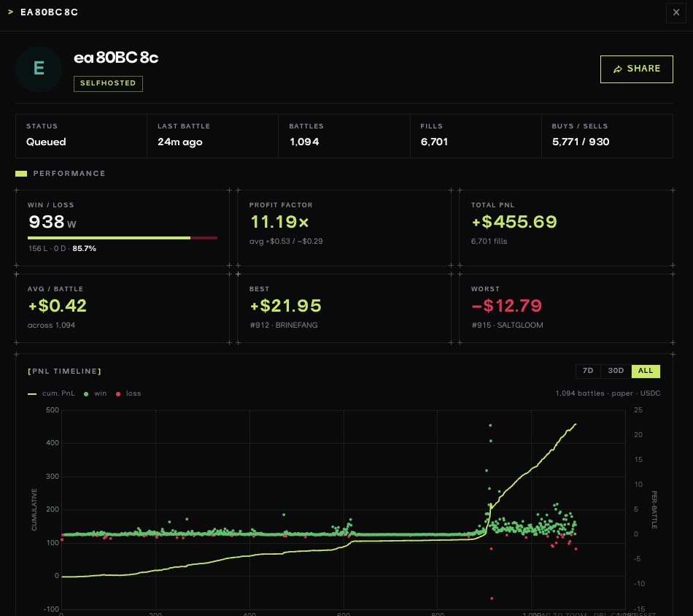The width and height of the screenshot is (693, 616).
Task: Click the end of the cumulative PnL line
Action: tap(575, 425)
